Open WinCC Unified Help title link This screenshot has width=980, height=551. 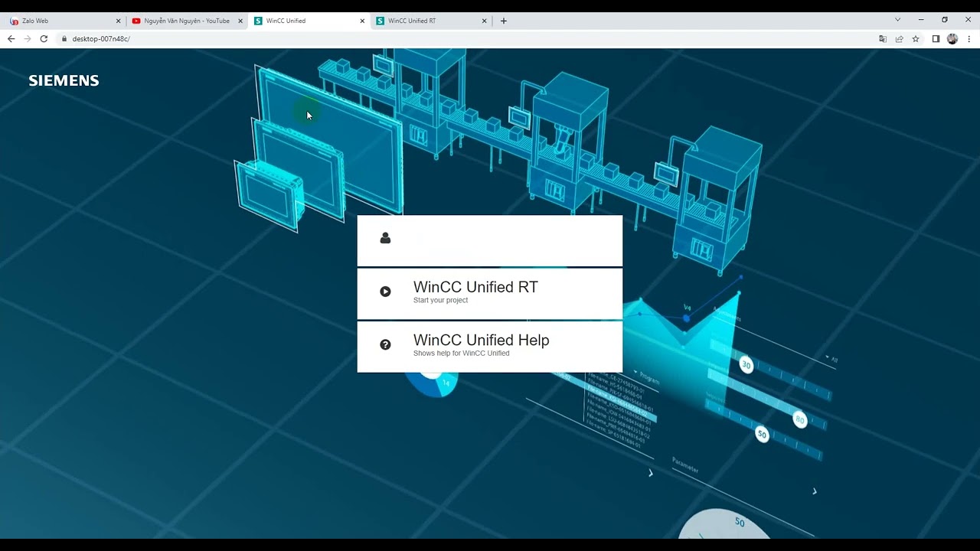481,340
